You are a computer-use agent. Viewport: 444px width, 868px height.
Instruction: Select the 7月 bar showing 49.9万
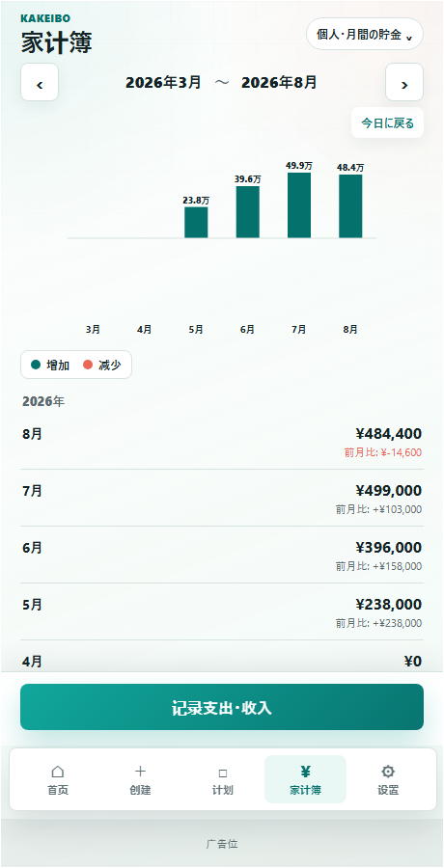point(299,204)
